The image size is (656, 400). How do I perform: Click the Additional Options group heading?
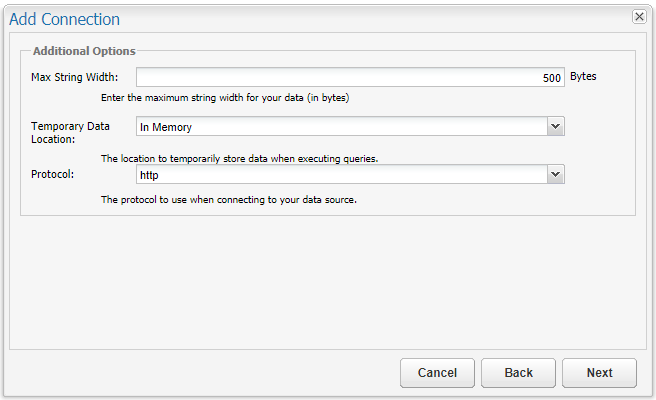click(84, 51)
